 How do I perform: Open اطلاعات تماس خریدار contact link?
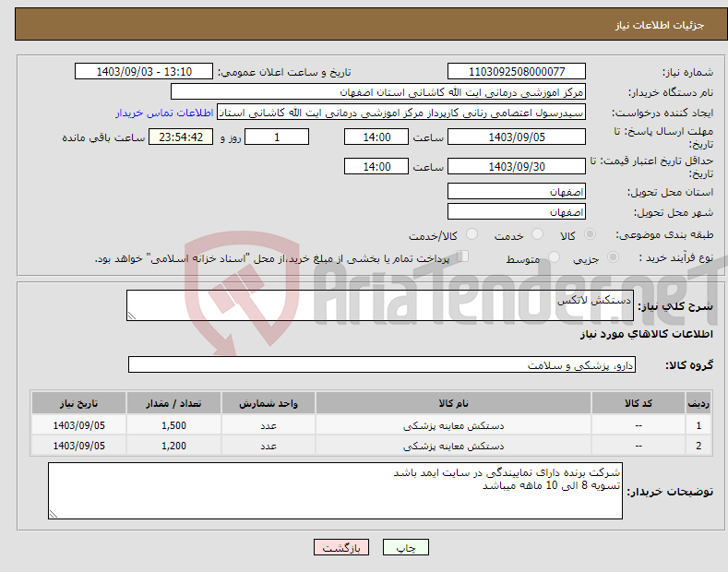[164, 113]
